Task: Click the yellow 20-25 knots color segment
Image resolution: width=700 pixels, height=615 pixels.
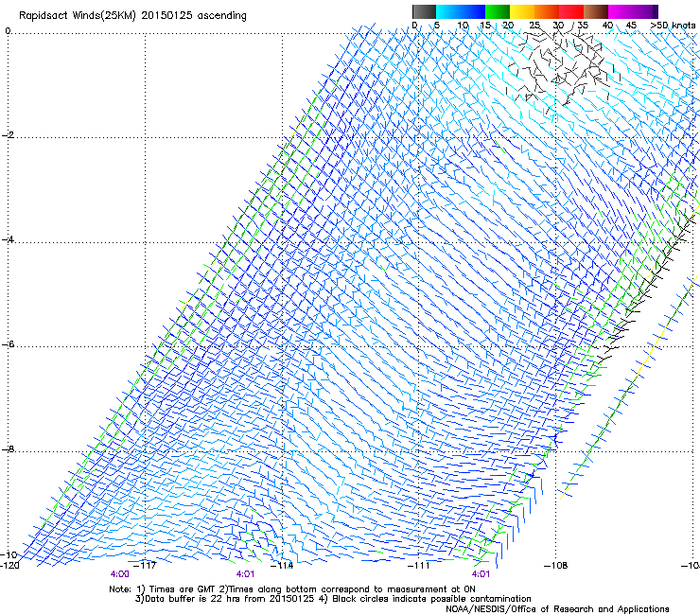Action: [x=522, y=11]
